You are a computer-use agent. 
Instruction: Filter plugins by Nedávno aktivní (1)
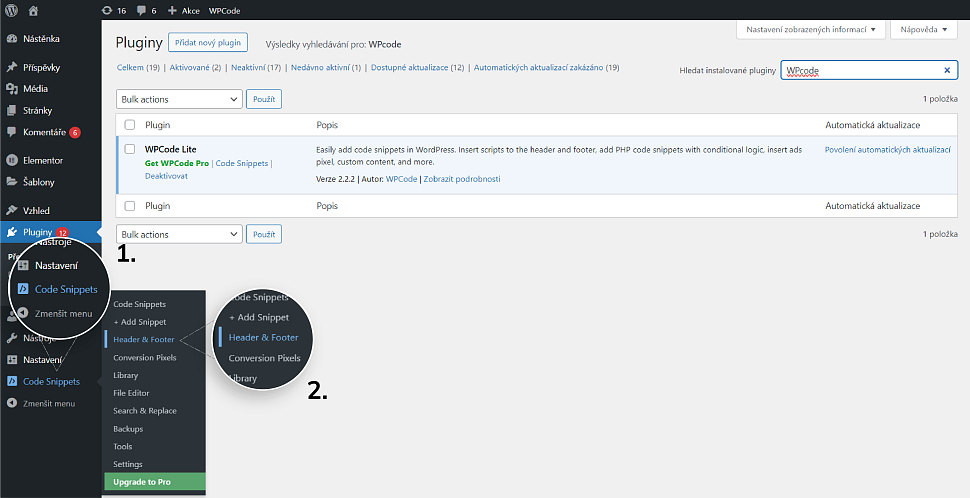[326, 67]
